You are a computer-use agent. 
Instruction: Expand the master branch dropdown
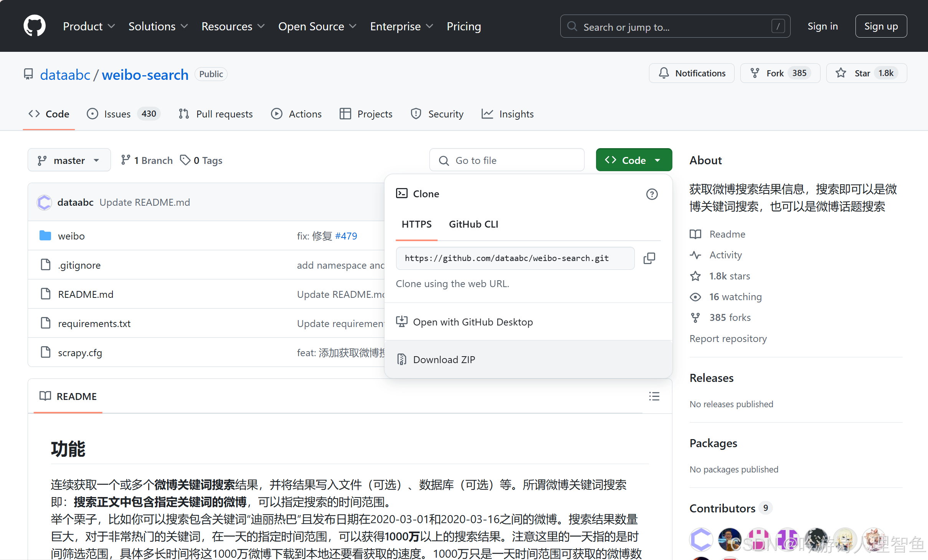pyautogui.click(x=69, y=160)
